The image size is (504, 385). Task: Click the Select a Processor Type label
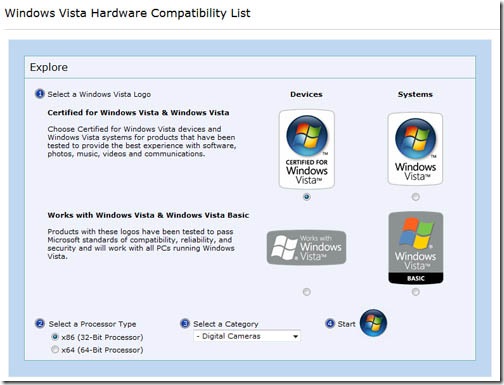92,324
